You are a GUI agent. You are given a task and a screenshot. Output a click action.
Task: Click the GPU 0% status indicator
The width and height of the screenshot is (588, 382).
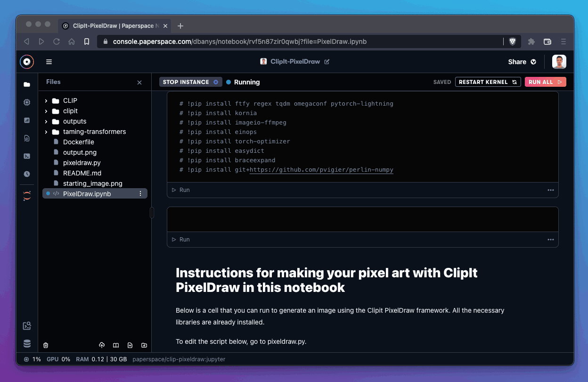(x=58, y=359)
